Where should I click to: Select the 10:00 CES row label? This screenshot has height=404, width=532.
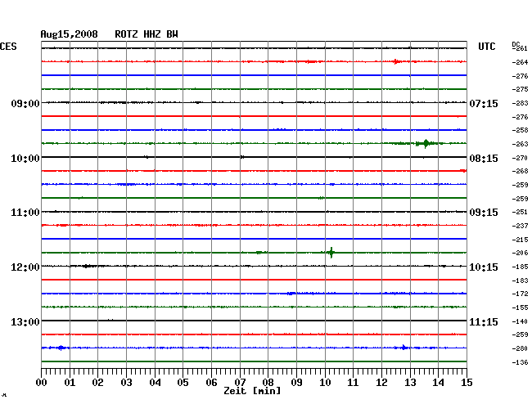tap(25, 159)
